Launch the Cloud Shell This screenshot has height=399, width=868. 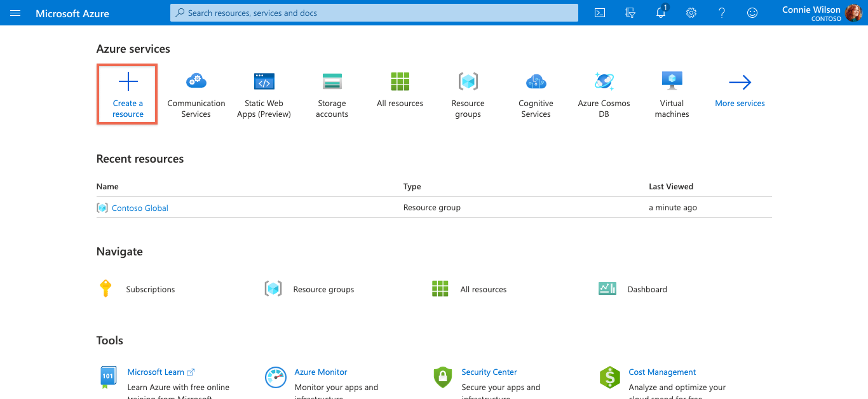pyautogui.click(x=599, y=13)
